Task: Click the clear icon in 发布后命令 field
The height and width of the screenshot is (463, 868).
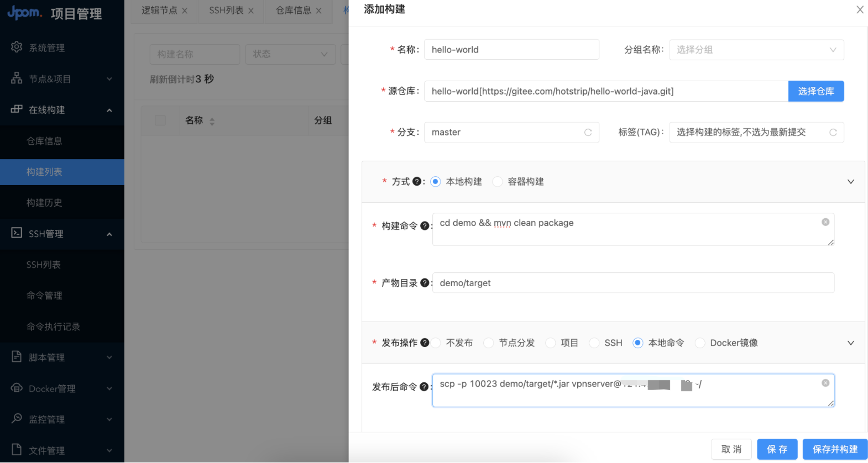Action: 825,383
